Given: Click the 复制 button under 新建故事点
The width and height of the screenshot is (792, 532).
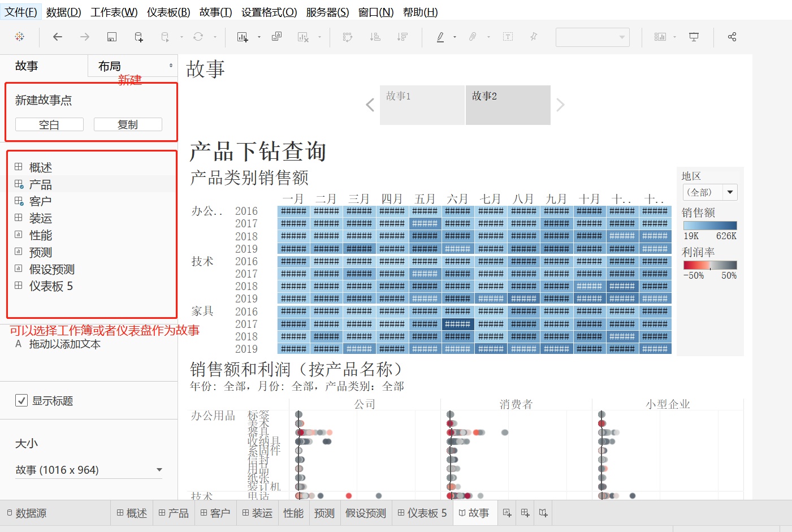Looking at the screenshot, I should (129, 124).
